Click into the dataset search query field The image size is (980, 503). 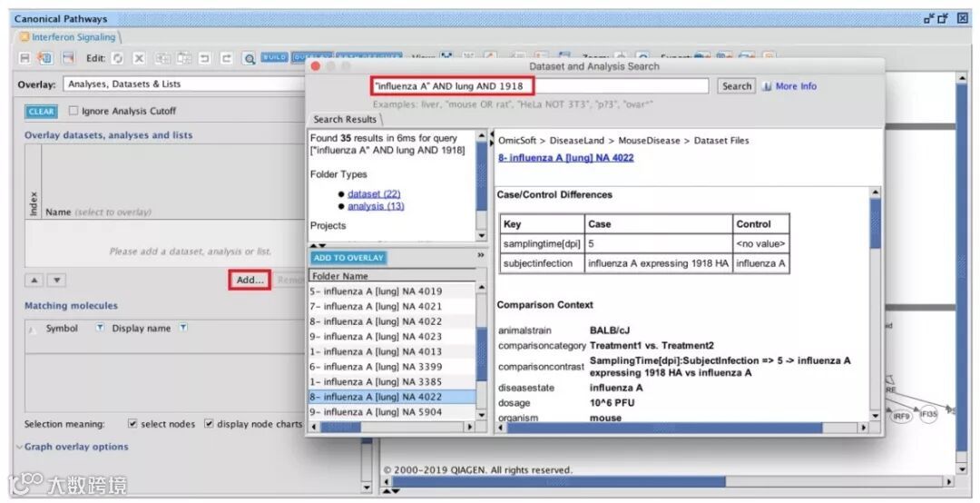[540, 86]
